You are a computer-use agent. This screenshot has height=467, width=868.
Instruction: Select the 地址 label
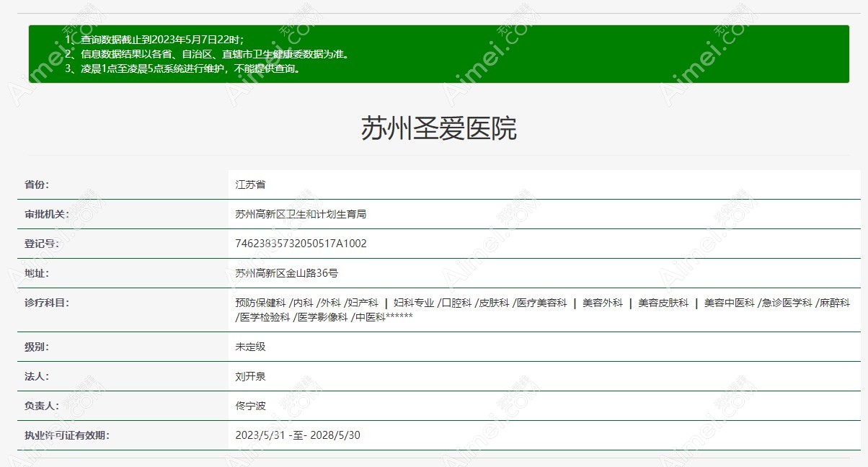coord(37,273)
